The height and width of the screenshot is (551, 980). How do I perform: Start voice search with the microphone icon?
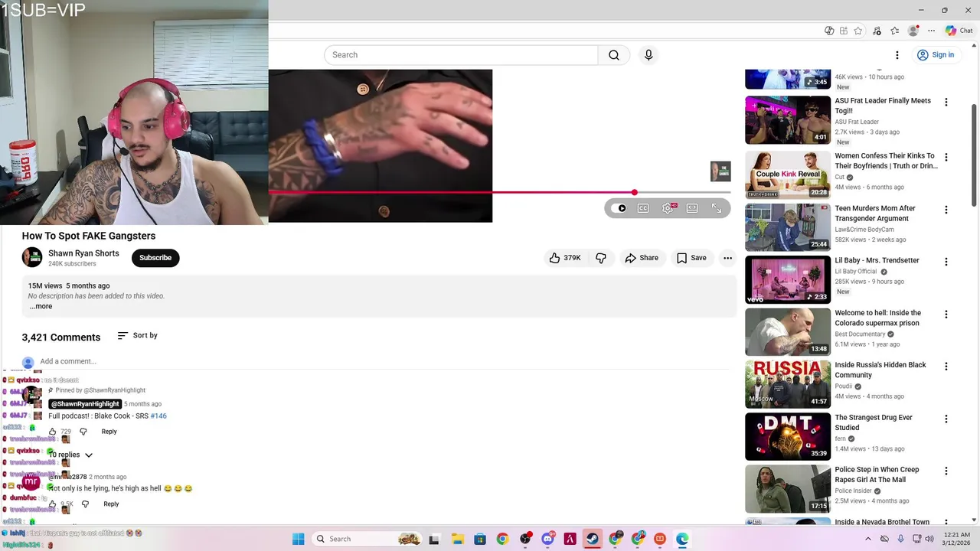[648, 55]
